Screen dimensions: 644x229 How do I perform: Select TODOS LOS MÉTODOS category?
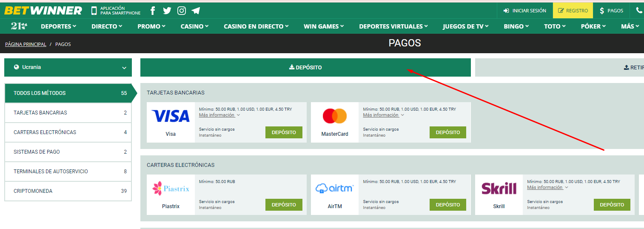pos(68,93)
